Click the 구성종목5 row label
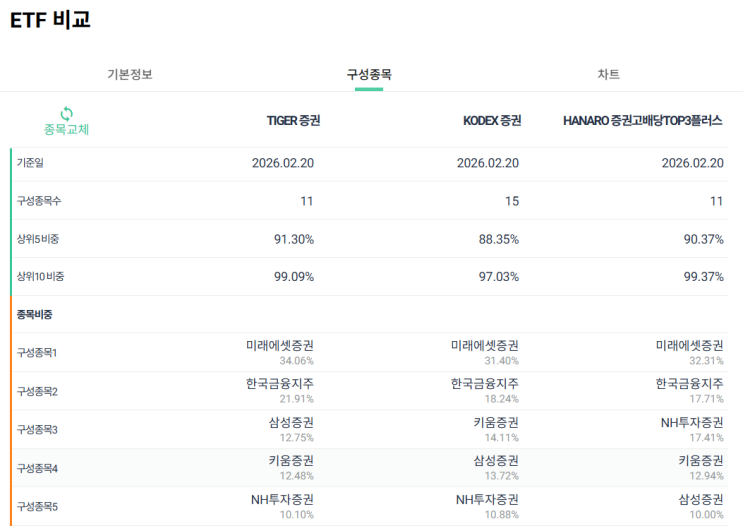Image resolution: width=743 pixels, height=526 pixels. [x=37, y=507]
